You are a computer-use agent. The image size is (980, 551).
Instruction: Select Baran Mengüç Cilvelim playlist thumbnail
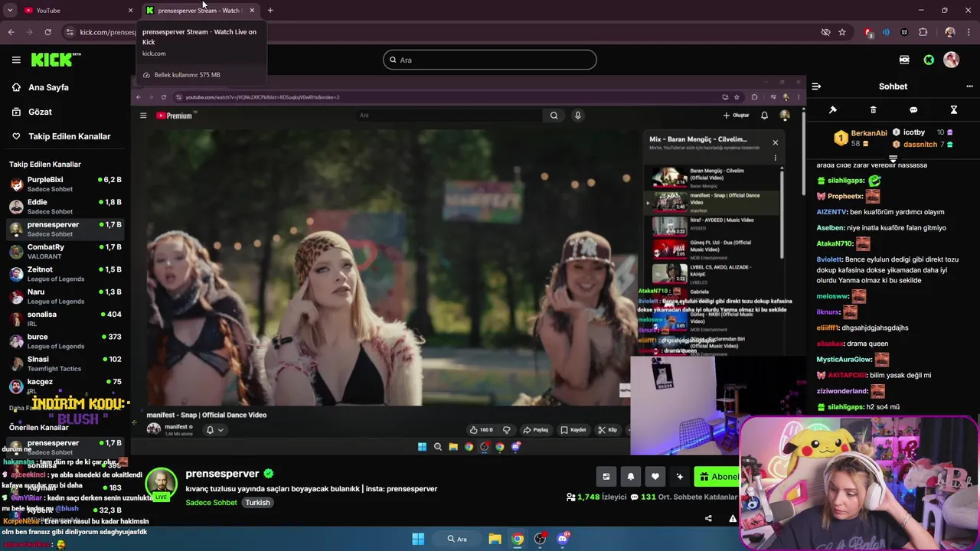pyautogui.click(x=669, y=177)
